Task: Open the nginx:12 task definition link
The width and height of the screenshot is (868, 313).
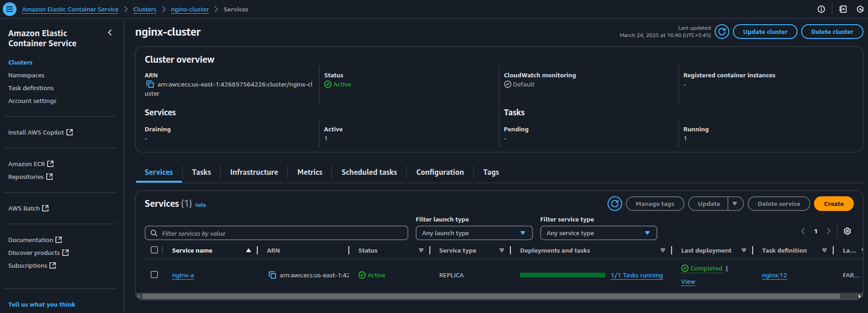Action: [x=774, y=275]
